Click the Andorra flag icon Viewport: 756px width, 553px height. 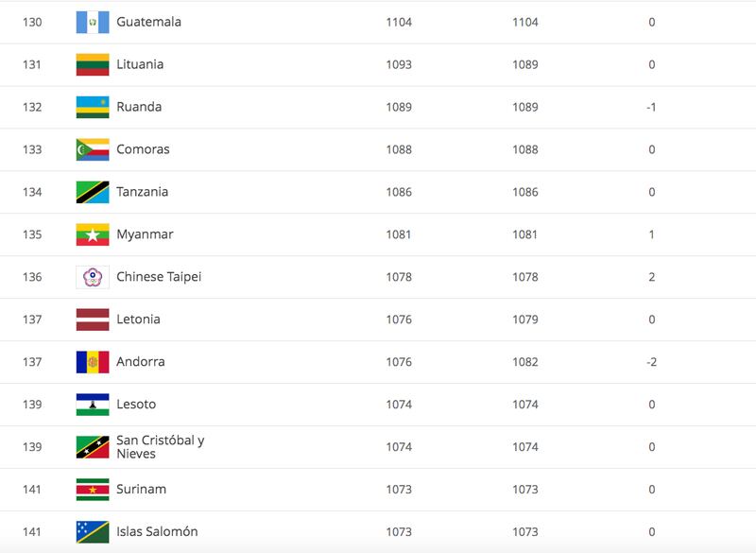coord(93,362)
